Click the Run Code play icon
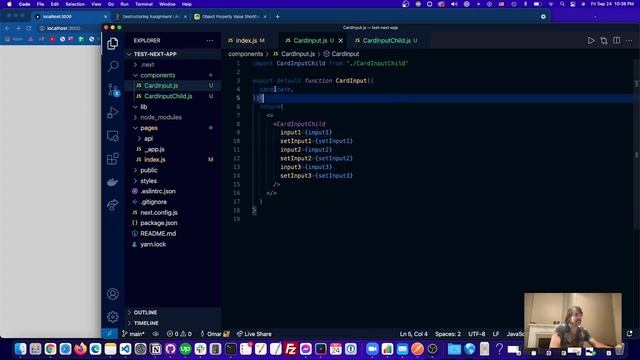640x360 pixels. tap(591, 40)
